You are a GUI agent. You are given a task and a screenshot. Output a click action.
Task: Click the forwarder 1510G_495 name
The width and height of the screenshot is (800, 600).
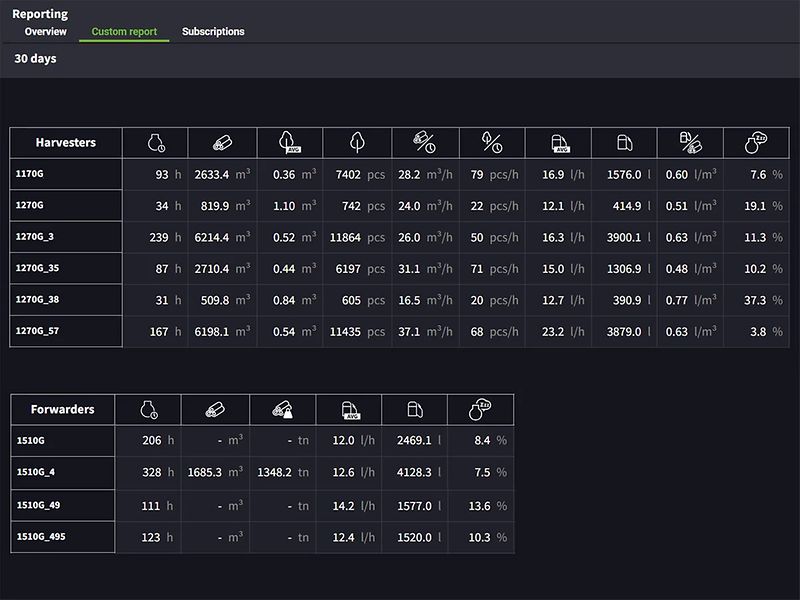click(x=44, y=537)
